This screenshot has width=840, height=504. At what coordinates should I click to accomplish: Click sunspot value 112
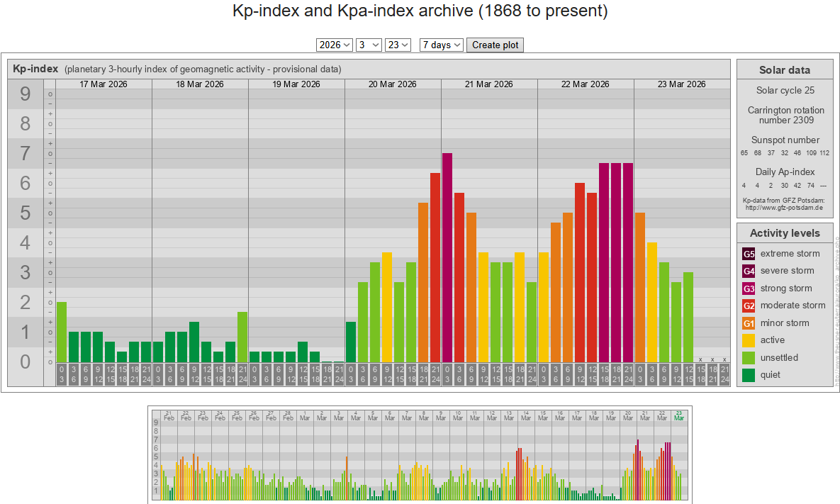[824, 152]
